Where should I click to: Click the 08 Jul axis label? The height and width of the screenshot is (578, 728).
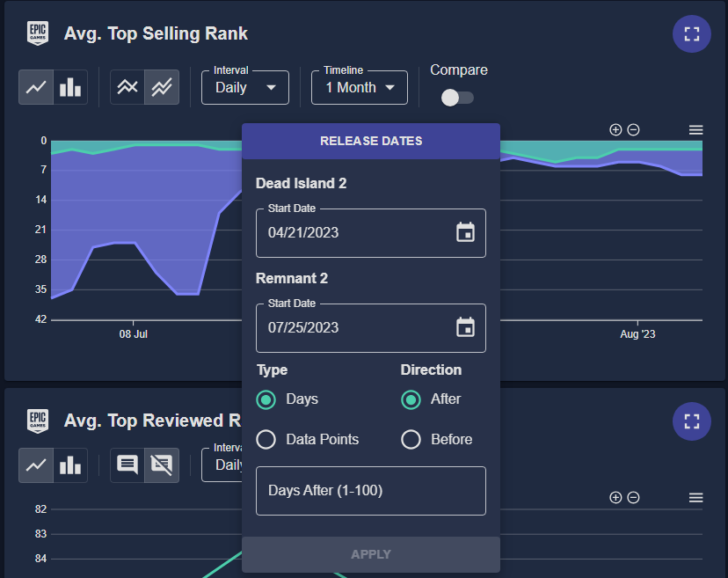click(x=134, y=334)
